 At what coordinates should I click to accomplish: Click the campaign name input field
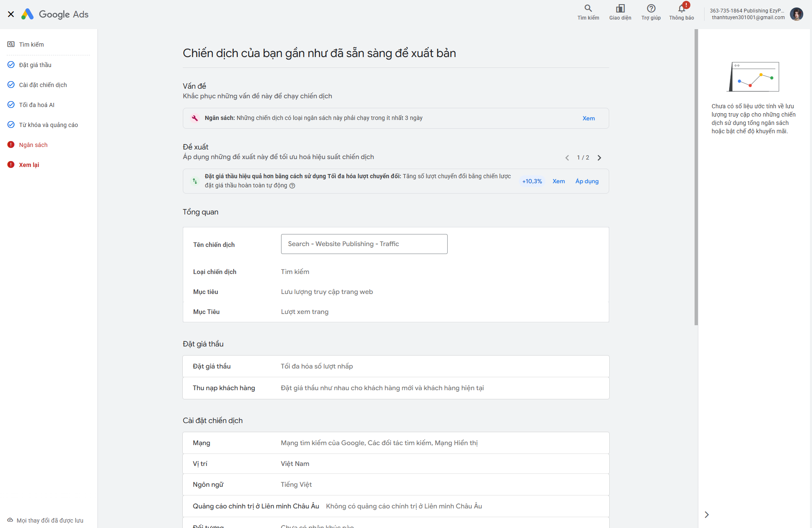(x=364, y=244)
